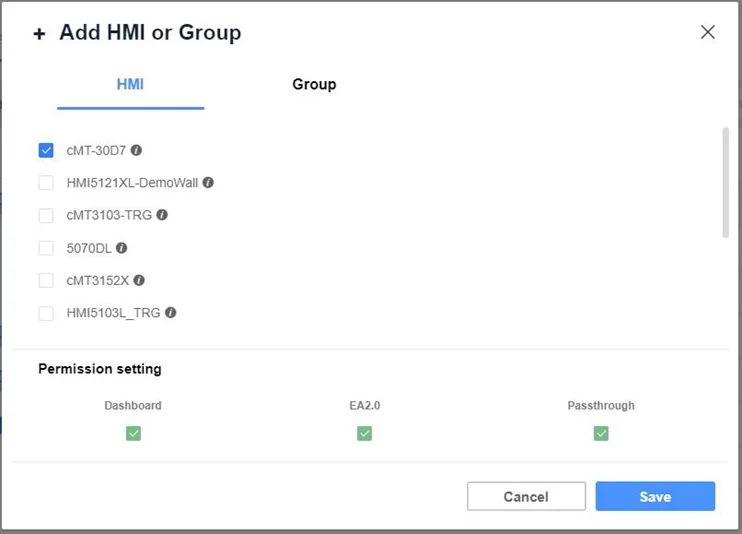This screenshot has width=742, height=534.
Task: Toggle the Dashboard permission checkbox
Action: pos(133,433)
